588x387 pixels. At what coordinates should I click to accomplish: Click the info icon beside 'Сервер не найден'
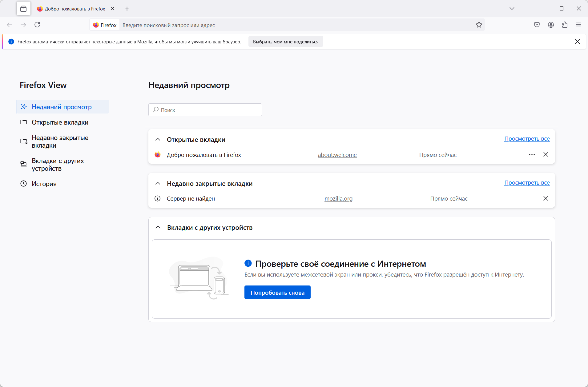[x=158, y=198]
